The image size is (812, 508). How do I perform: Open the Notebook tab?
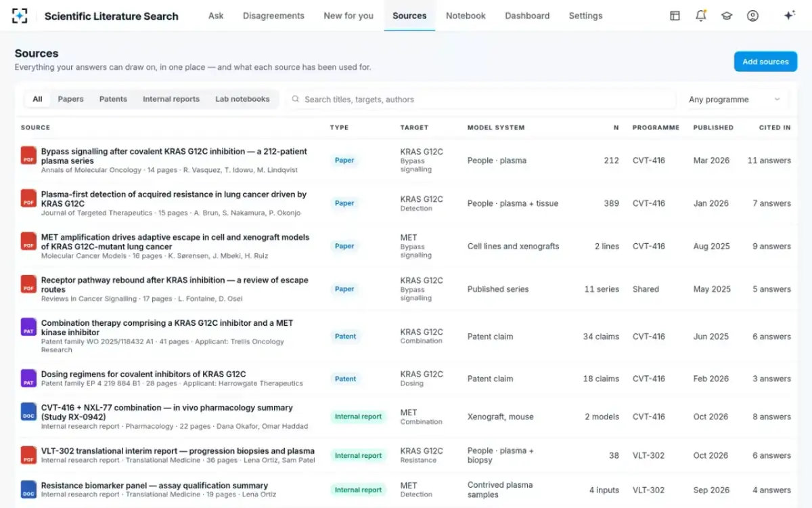click(x=466, y=16)
